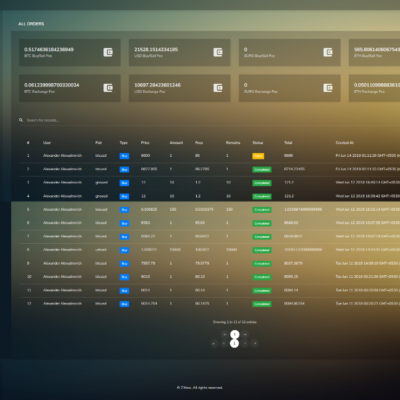Click the All rights reserved footer text

click(200, 388)
